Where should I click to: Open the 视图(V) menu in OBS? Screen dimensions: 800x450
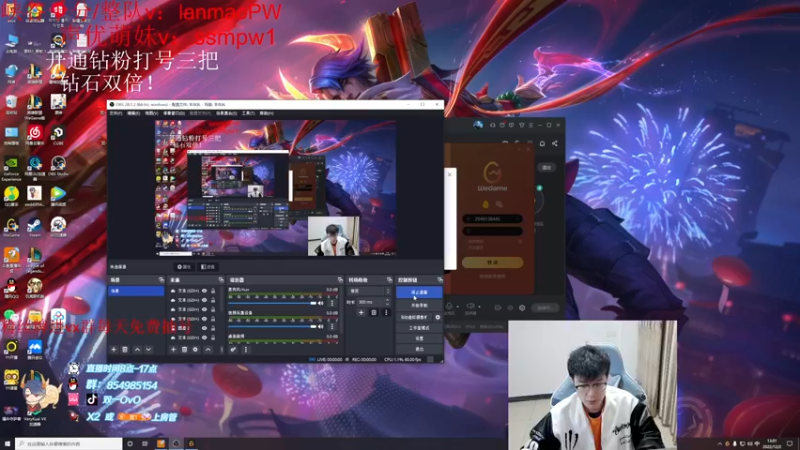[x=152, y=113]
